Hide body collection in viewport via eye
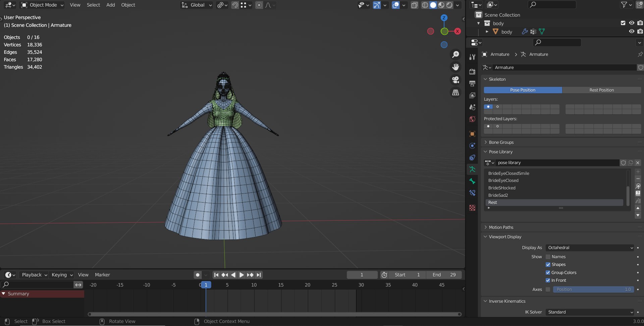Screen dimensions: 644x326 click(632, 23)
